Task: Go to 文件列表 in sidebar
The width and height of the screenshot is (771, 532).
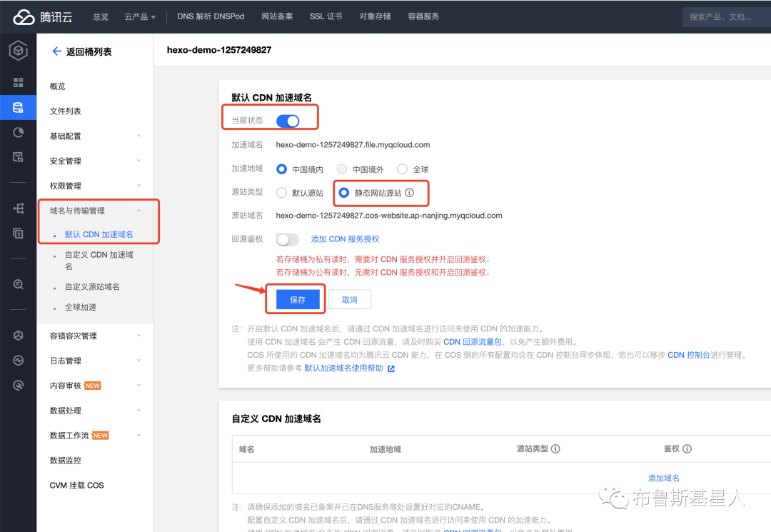Action: pos(66,111)
